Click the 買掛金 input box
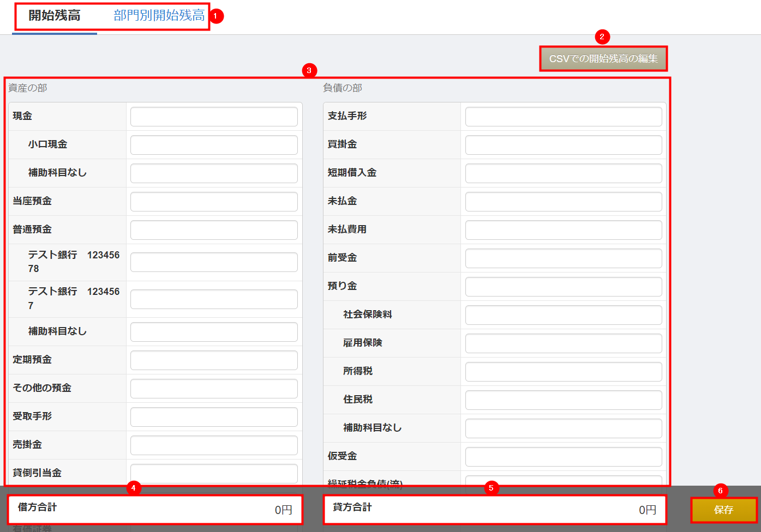Image resolution: width=761 pixels, height=532 pixels. [564, 145]
